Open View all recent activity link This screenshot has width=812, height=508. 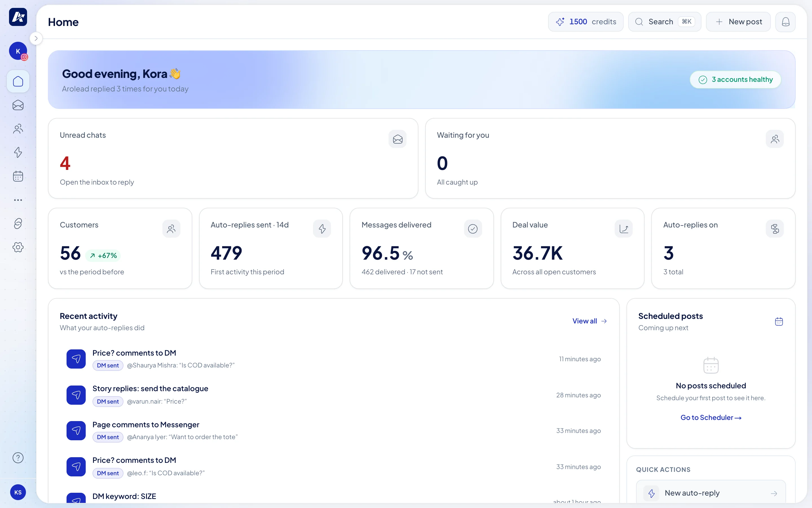click(590, 321)
